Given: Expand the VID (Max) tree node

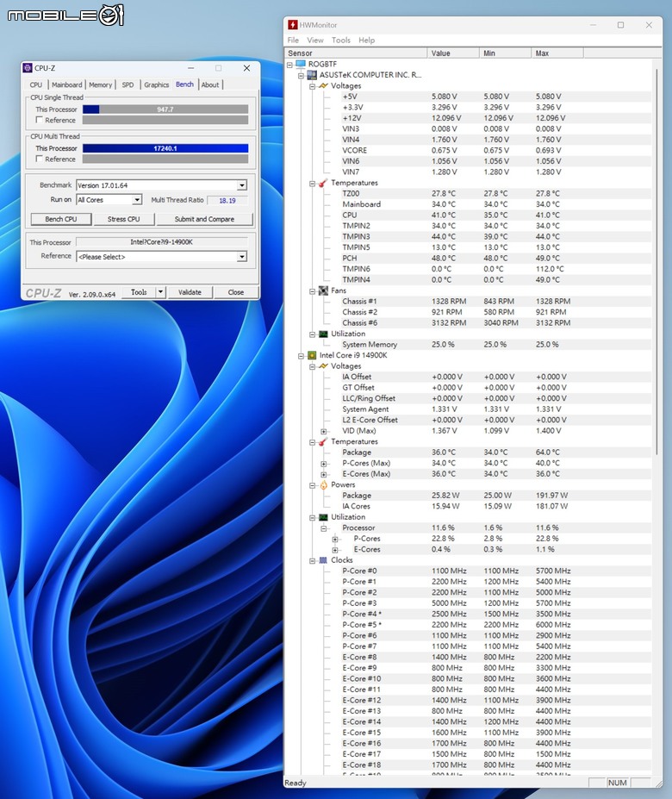Looking at the screenshot, I should pos(324,431).
